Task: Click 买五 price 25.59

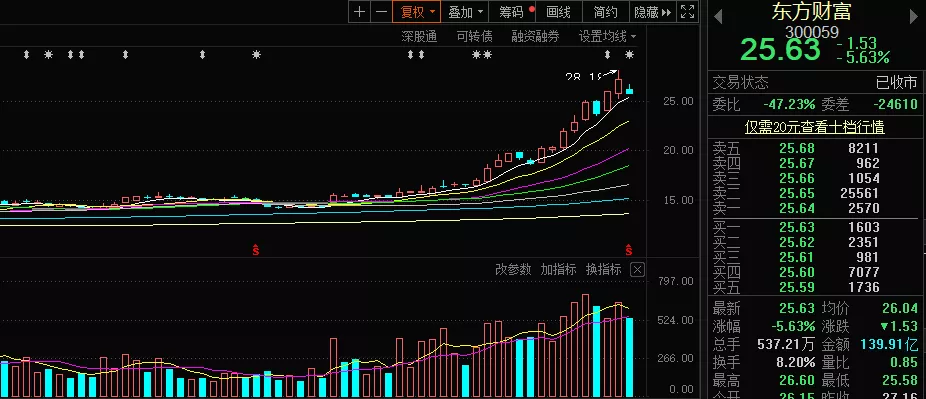Action: tap(797, 287)
